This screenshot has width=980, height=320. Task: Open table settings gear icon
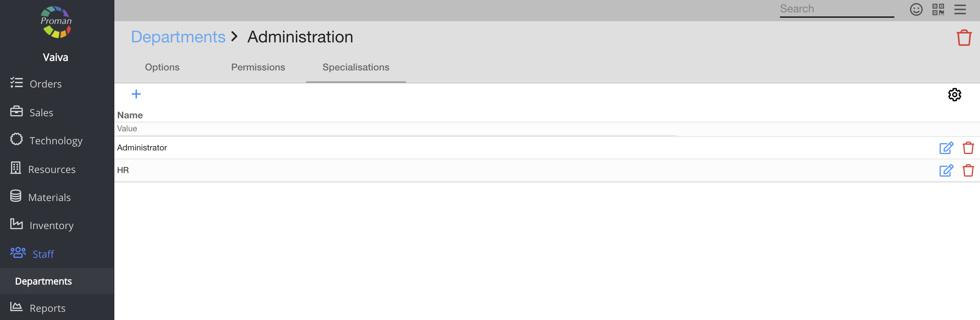[954, 95]
